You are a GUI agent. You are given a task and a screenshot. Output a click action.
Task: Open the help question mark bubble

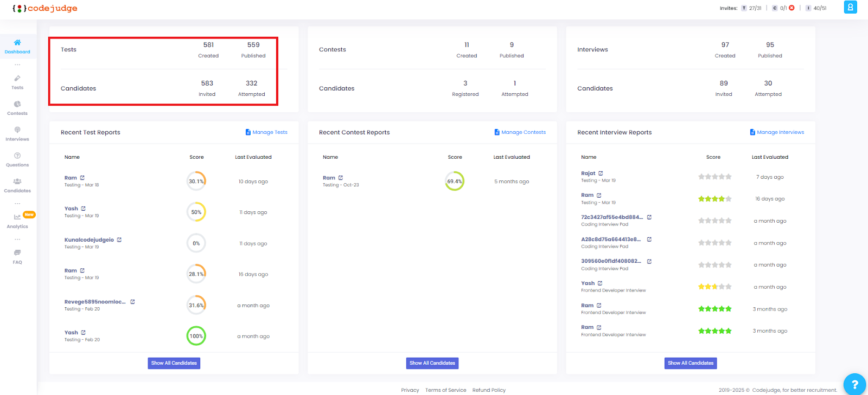(x=854, y=384)
